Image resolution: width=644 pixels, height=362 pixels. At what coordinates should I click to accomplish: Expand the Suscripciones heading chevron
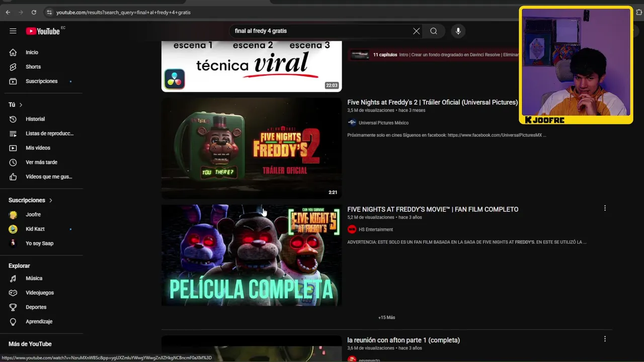(x=50, y=200)
